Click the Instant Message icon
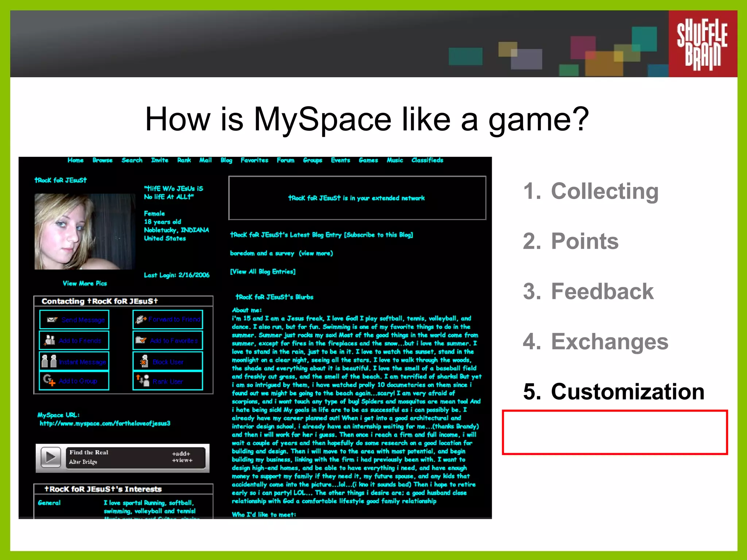This screenshot has width=747, height=560. [49, 361]
